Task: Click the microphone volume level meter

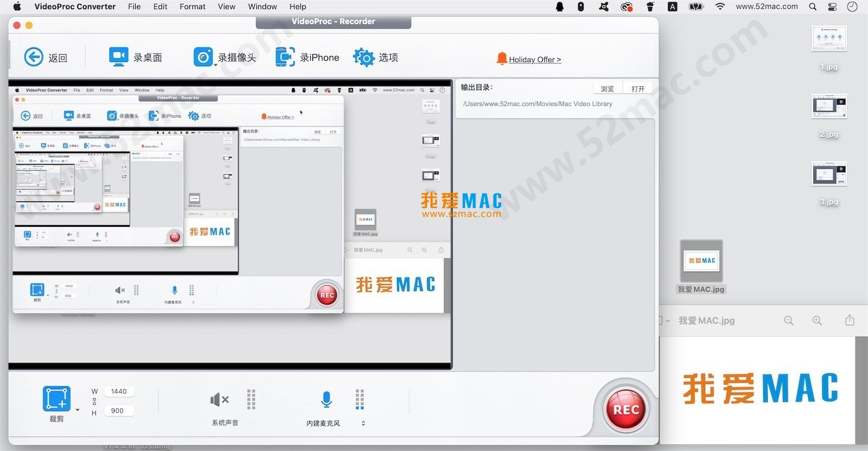Action: point(360,400)
